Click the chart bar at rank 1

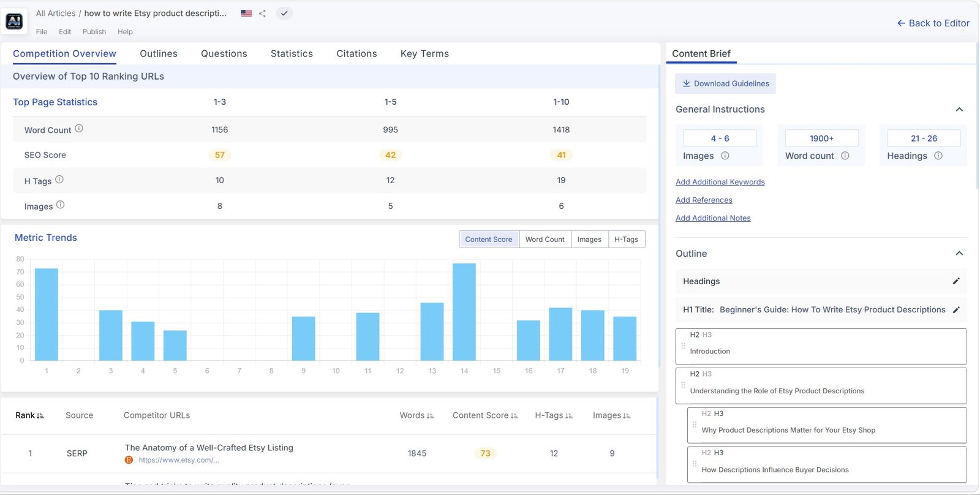coord(47,314)
